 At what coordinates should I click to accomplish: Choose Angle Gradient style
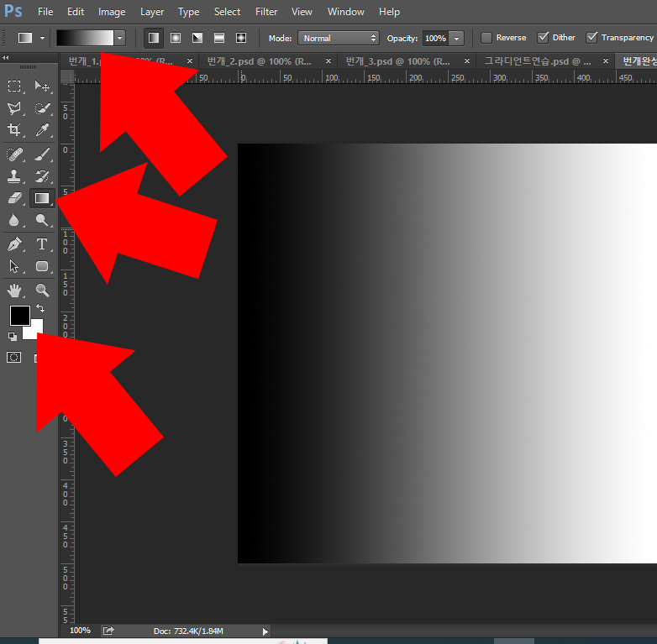pyautogui.click(x=197, y=38)
